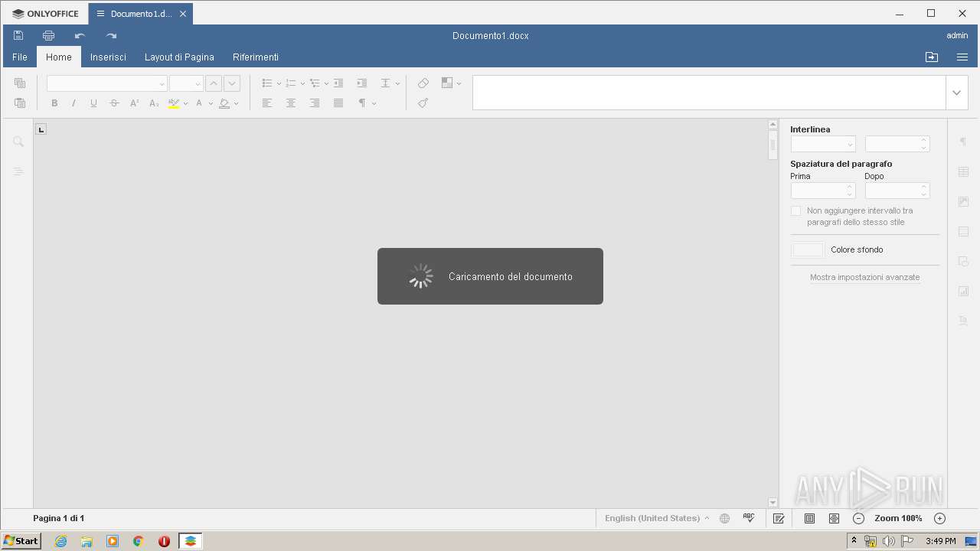
Task: Undo the last action
Action: pos(80,35)
